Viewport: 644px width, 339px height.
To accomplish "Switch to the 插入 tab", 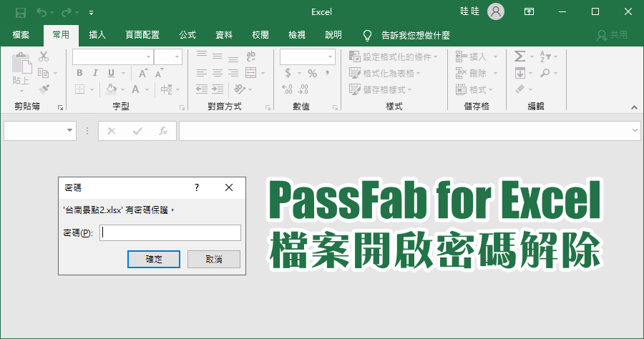I will pos(97,35).
